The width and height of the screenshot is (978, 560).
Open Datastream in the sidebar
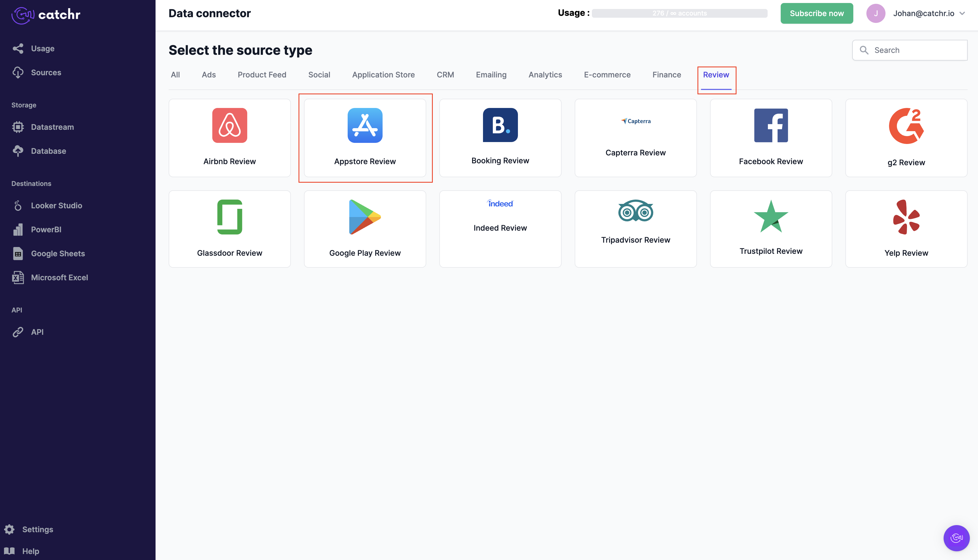tap(52, 127)
